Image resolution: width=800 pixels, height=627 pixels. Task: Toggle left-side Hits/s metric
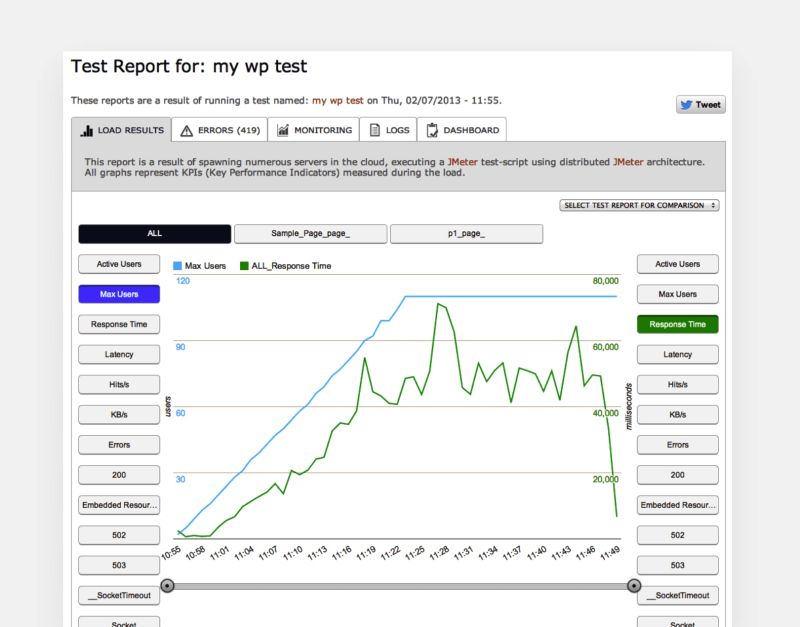(119, 384)
